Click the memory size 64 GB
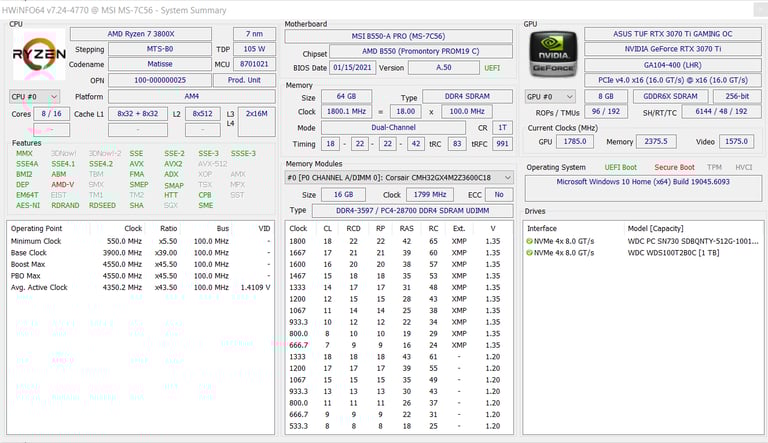 (x=346, y=97)
